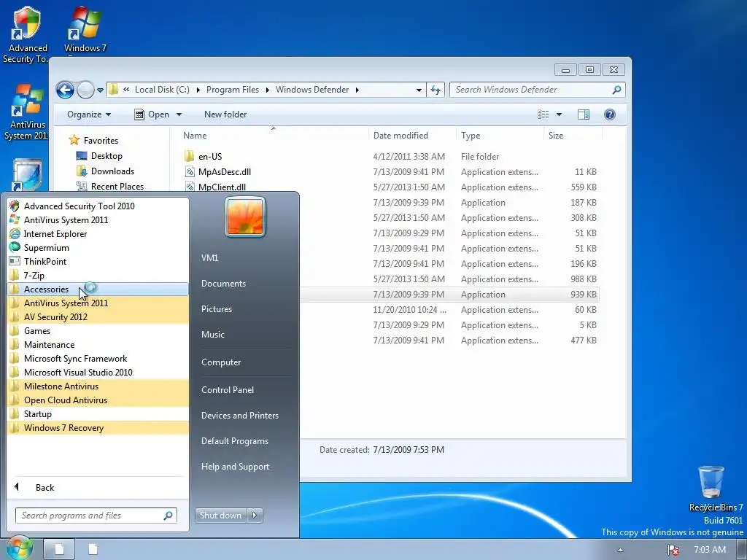Launch ThinkPoint from Start menu
The height and width of the screenshot is (560, 747).
[x=98, y=262]
